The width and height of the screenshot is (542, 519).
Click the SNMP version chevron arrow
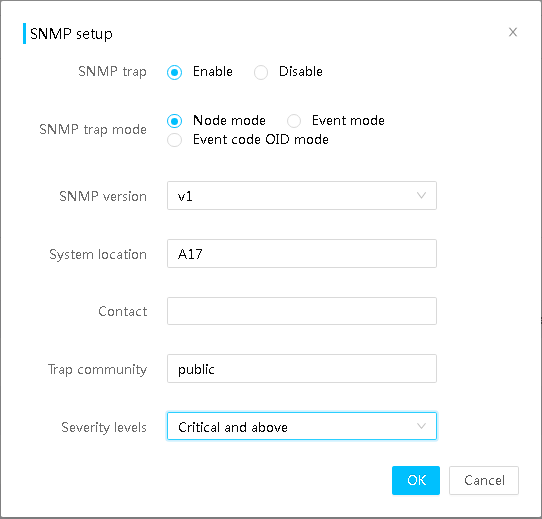click(x=421, y=195)
